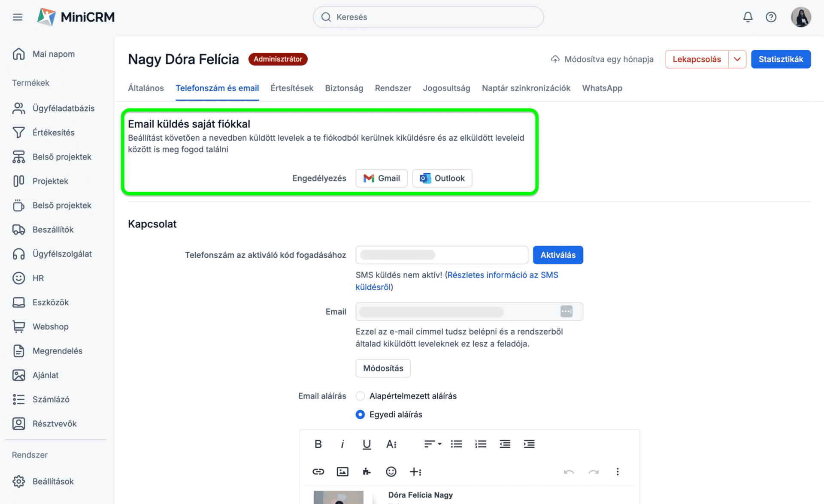Open the Biztonság tab

click(x=344, y=88)
